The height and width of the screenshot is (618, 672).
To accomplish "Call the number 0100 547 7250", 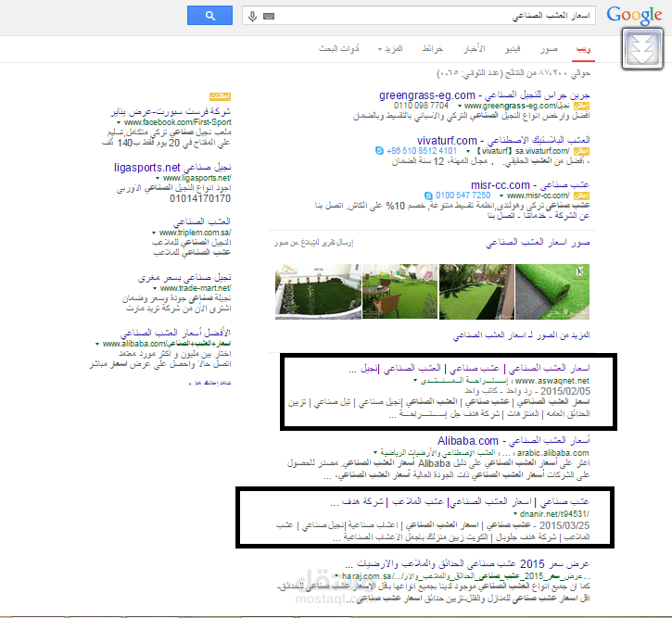I will (463, 195).
